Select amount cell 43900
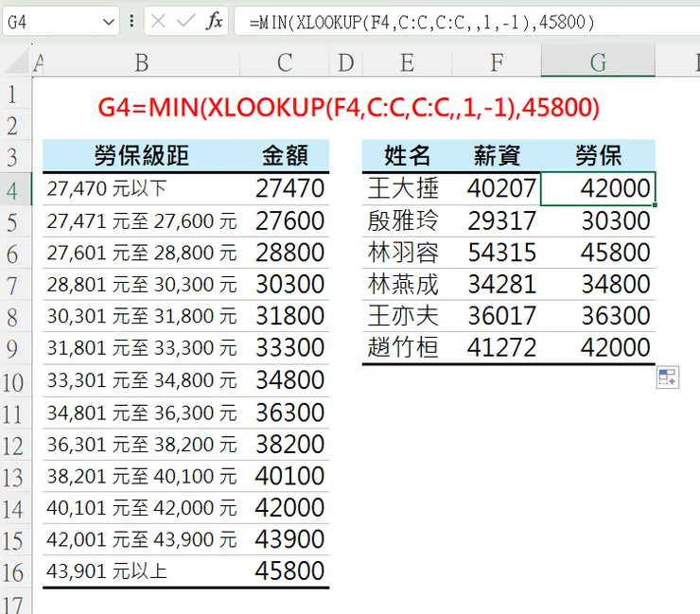700x614 pixels. click(x=285, y=539)
